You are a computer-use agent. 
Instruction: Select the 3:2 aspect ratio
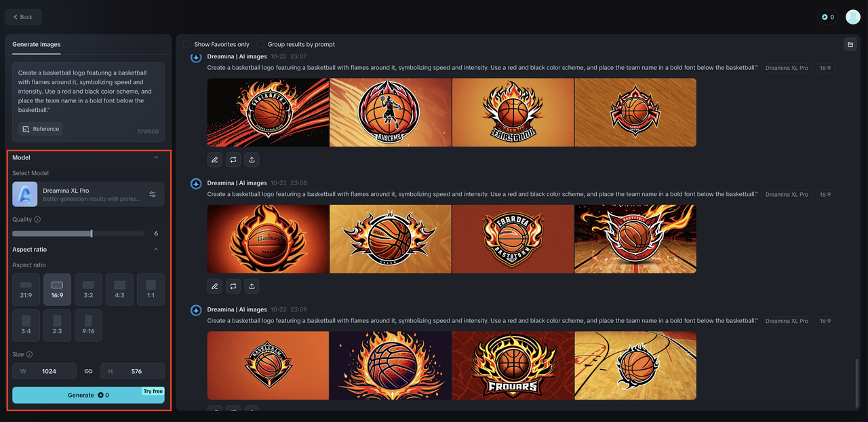tap(88, 290)
